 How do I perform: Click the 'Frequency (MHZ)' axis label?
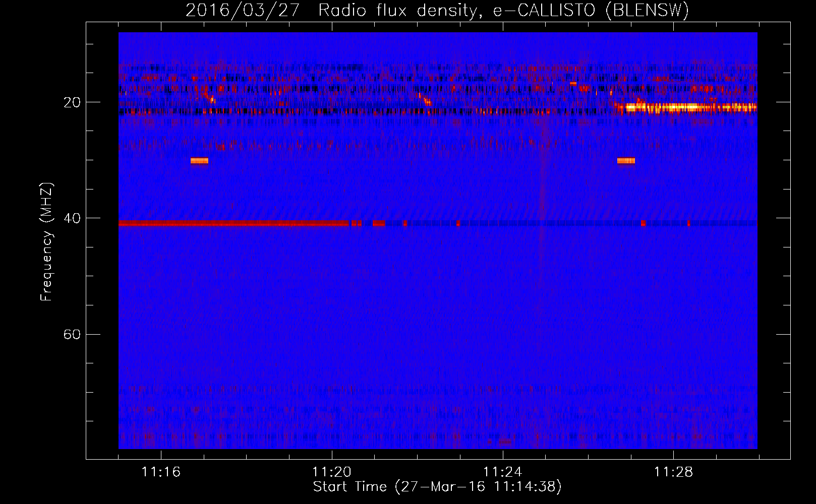[x=46, y=242]
